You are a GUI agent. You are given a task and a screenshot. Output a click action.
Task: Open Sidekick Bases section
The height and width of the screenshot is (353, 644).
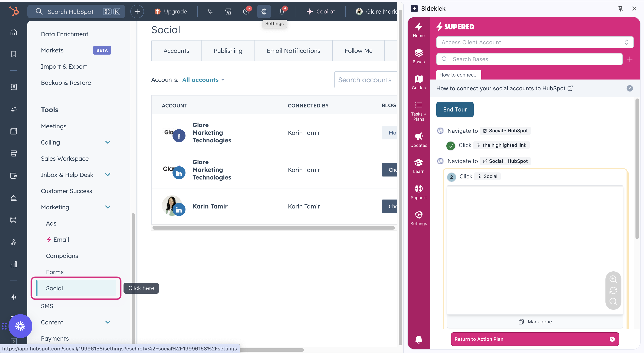point(418,56)
